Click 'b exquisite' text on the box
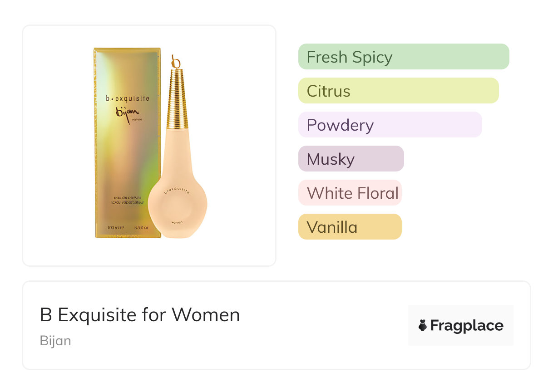 [x=127, y=98]
